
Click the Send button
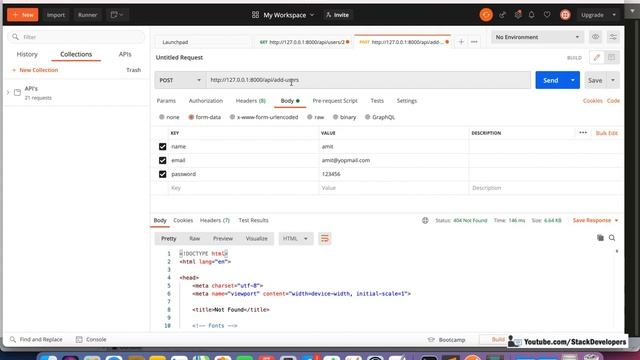(x=551, y=80)
